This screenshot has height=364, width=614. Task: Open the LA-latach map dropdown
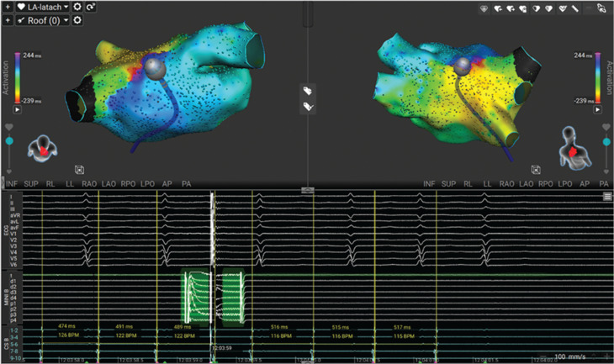pos(66,7)
